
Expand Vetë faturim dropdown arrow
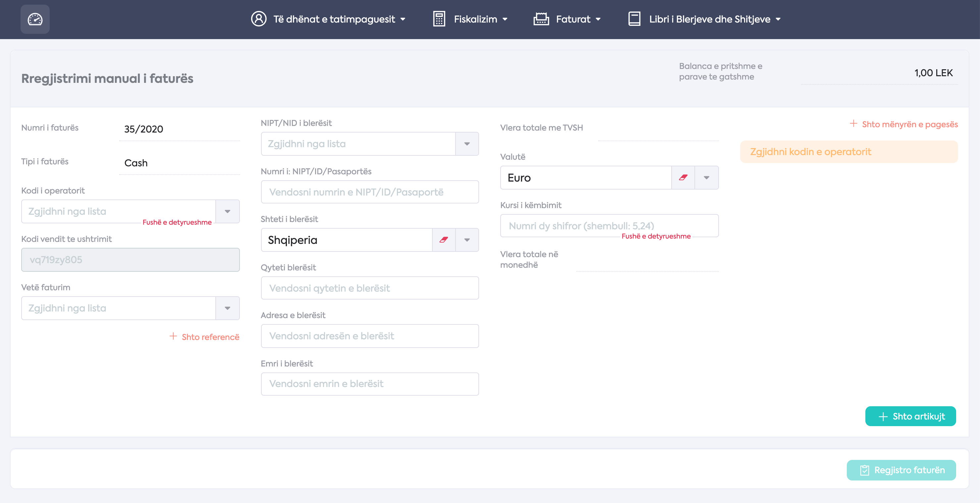[x=228, y=308]
